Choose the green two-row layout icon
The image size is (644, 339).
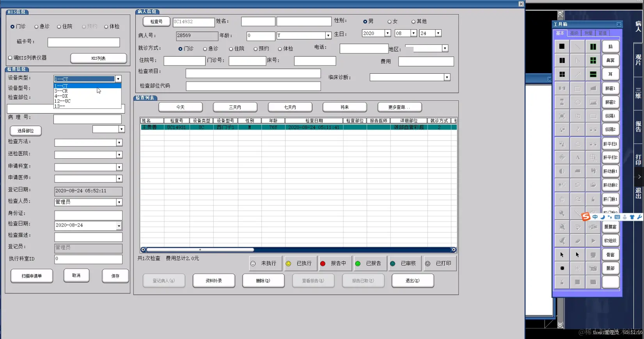593,74
